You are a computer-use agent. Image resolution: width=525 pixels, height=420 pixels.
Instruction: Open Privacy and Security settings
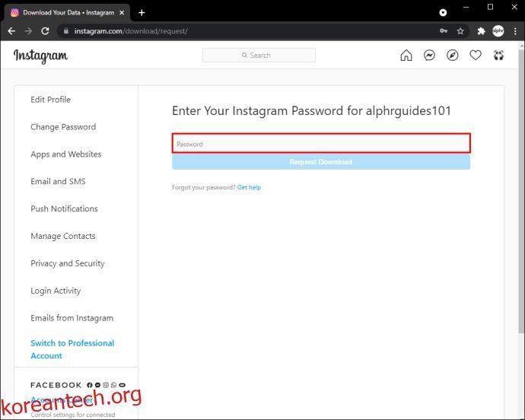pyautogui.click(x=68, y=263)
